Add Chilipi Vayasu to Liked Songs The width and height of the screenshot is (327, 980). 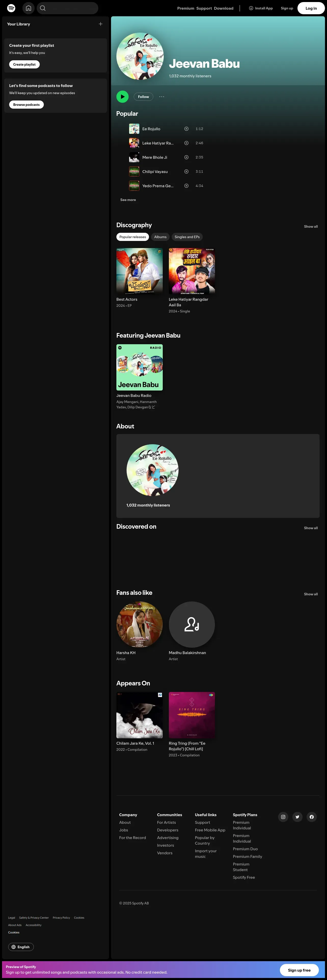coord(186,171)
